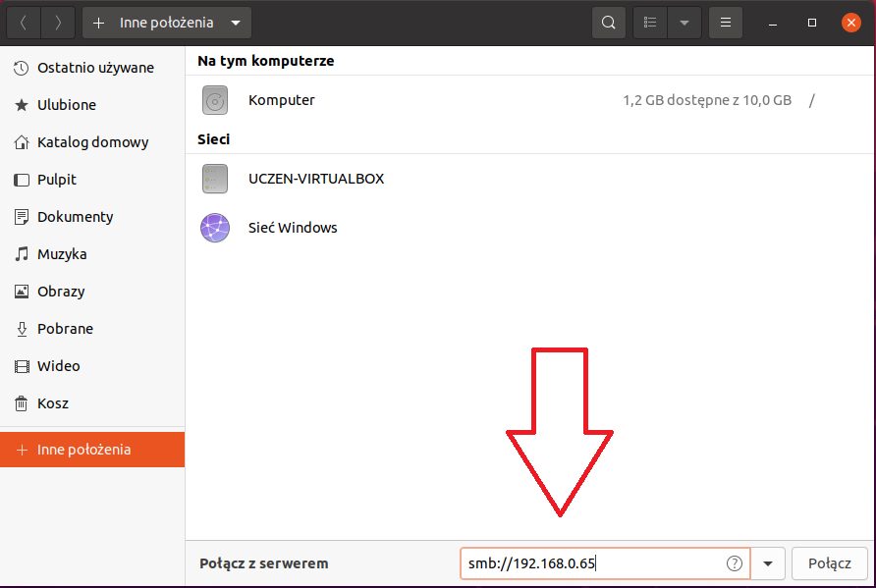Click the document icon for Dokumenty
Viewport: 876px width, 588px height.
click(x=22, y=217)
